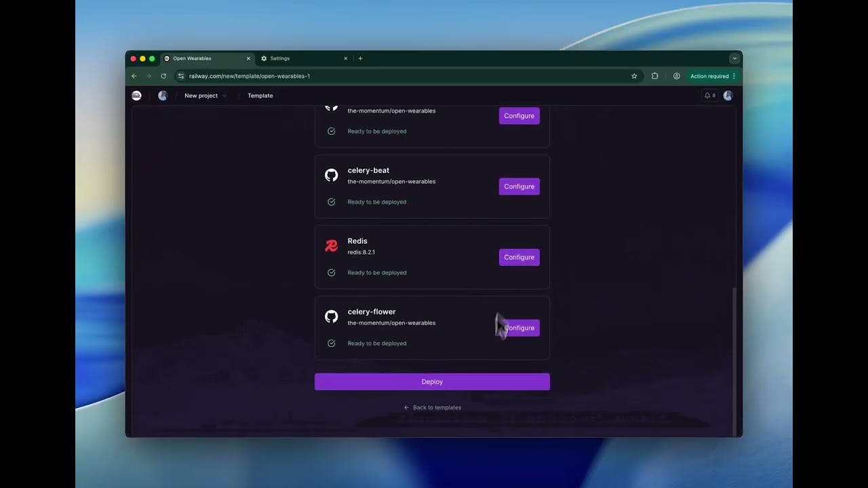The height and width of the screenshot is (488, 868).
Task: Click the redis:8.2.1 image text
Action: (x=361, y=252)
